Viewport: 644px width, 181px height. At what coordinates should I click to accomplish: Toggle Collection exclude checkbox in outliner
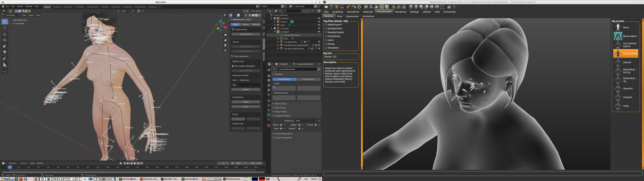pyautogui.click(x=275, y=18)
